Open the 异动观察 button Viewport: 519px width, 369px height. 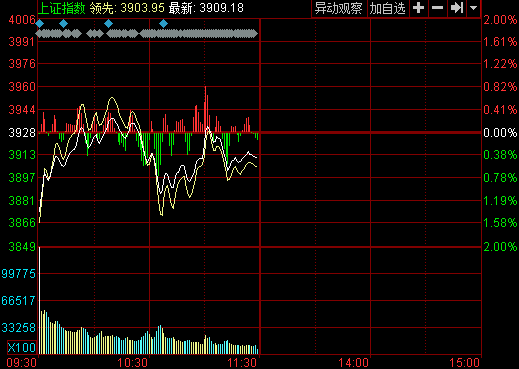click(x=339, y=8)
